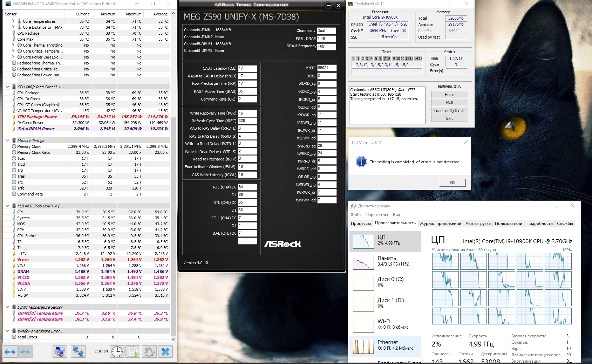Minimize the ASRock Timing Configurator window
The height and width of the screenshot is (364, 592).
pyautogui.click(x=328, y=5)
